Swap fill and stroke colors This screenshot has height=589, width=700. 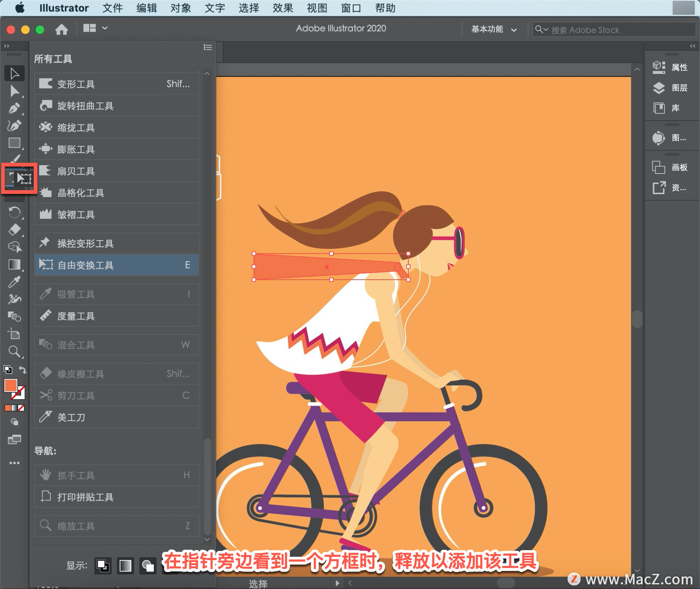[x=23, y=370]
